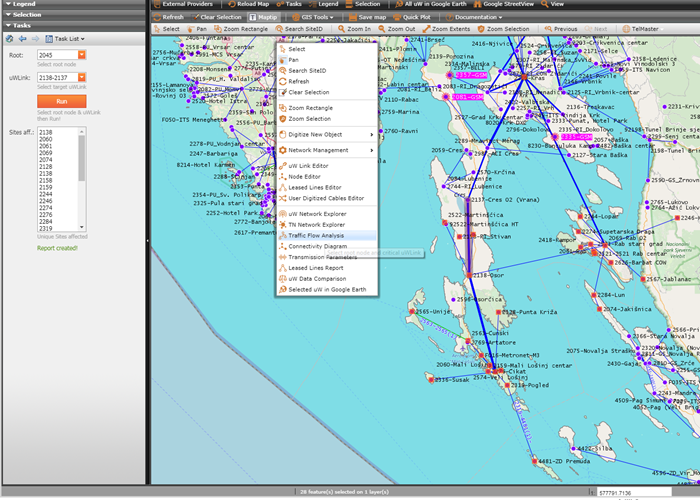Click Clear Selection in the toolbar
Viewport: 700px width, 500px height.
pos(217,17)
